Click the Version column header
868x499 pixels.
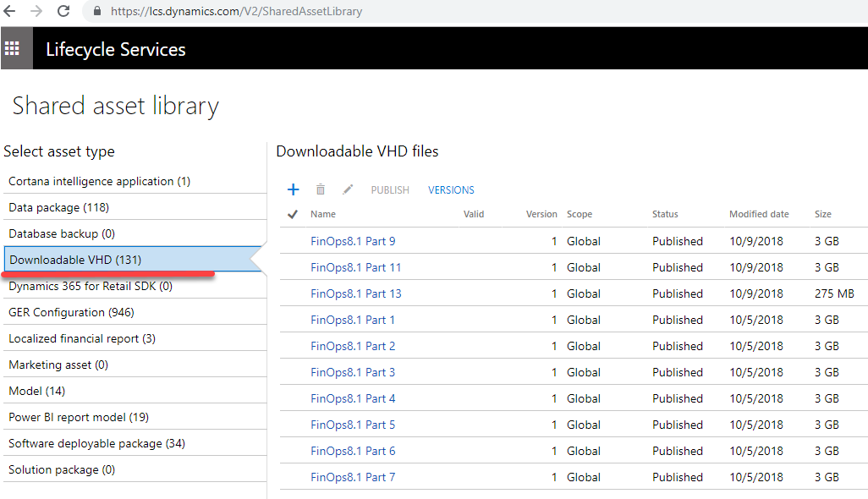(x=541, y=214)
